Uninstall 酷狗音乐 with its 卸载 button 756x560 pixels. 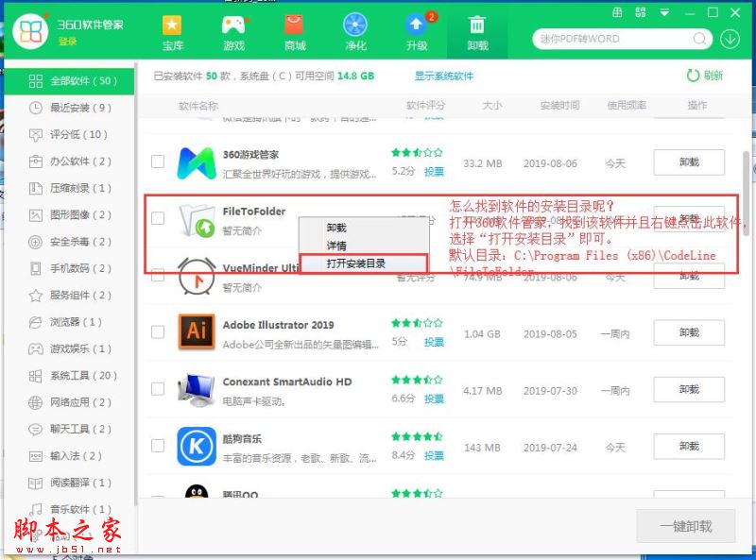(x=689, y=447)
